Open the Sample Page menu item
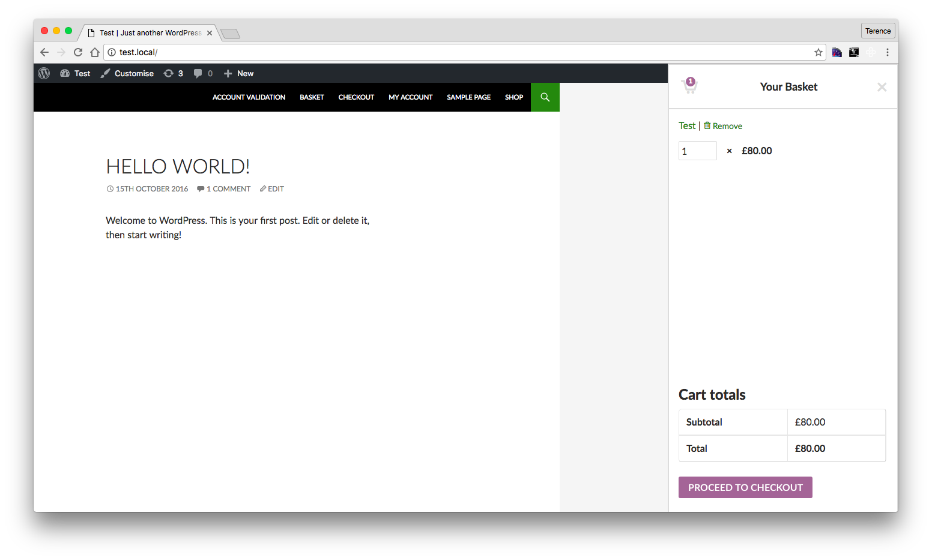The height and width of the screenshot is (560, 932). [468, 97]
